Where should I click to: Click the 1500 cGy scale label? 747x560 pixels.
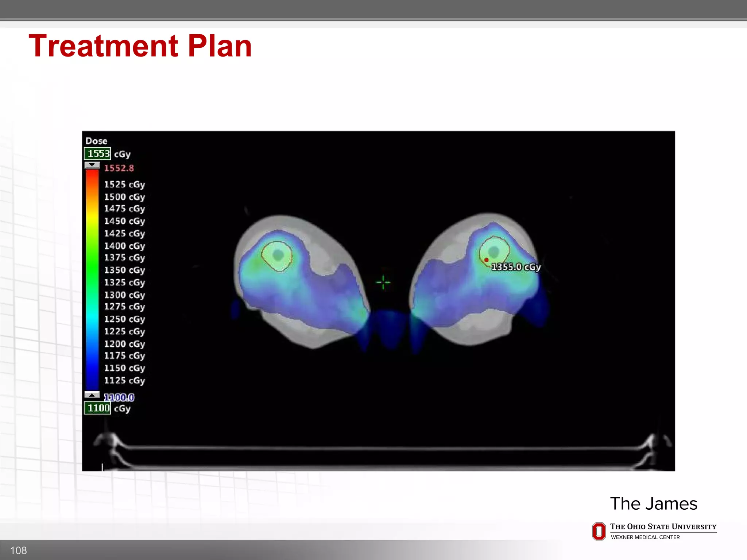(x=124, y=197)
